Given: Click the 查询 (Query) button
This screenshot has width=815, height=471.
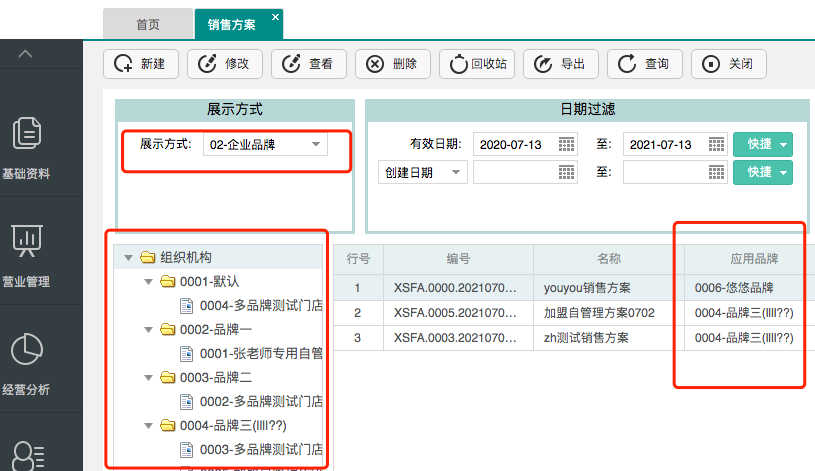Looking at the screenshot, I should tap(645, 64).
